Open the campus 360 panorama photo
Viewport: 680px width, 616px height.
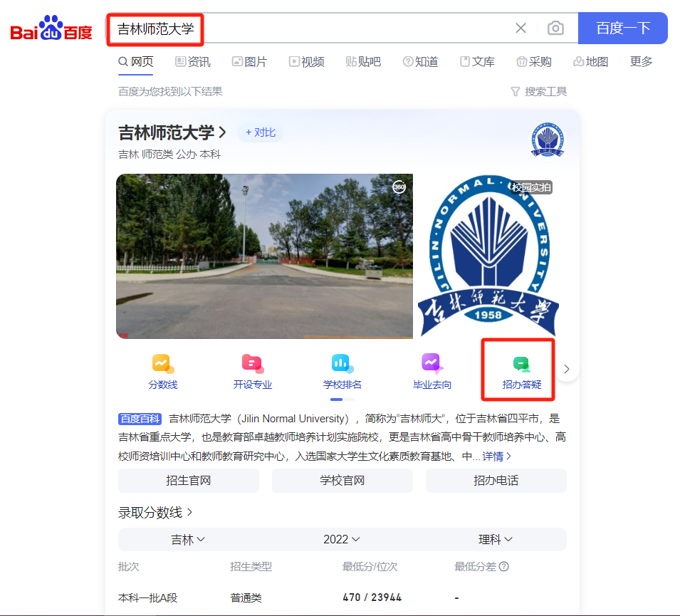point(265,256)
